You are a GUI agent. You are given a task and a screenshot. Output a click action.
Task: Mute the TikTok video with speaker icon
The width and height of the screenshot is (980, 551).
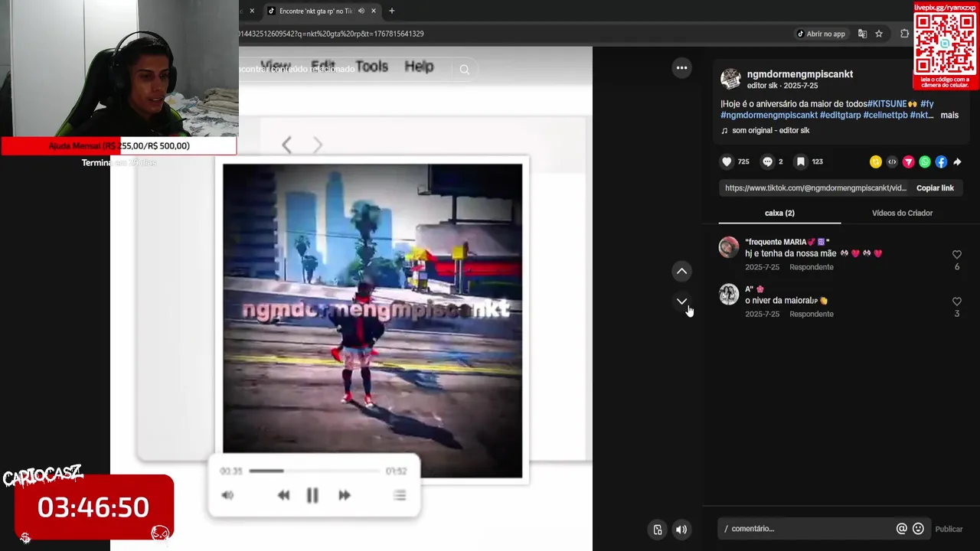[681, 530]
